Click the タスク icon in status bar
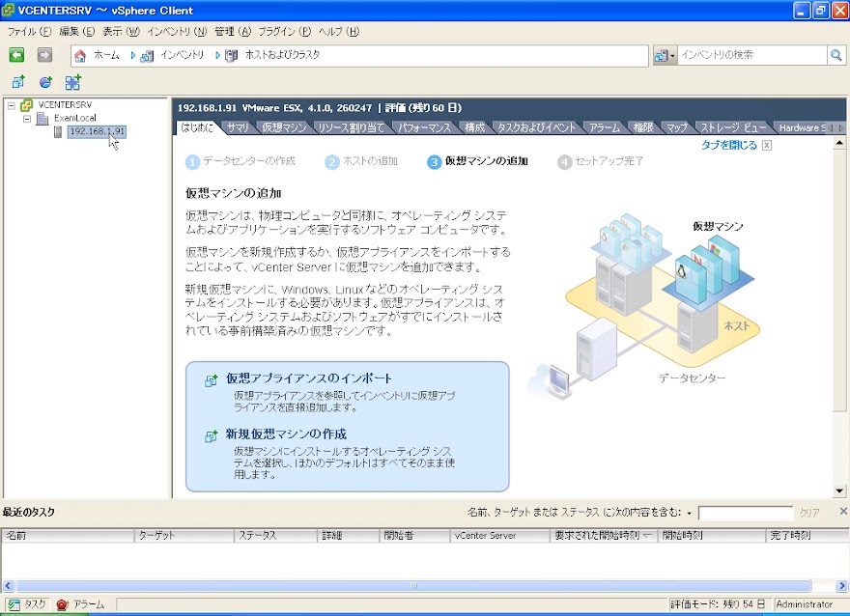850x616 pixels. (14, 604)
